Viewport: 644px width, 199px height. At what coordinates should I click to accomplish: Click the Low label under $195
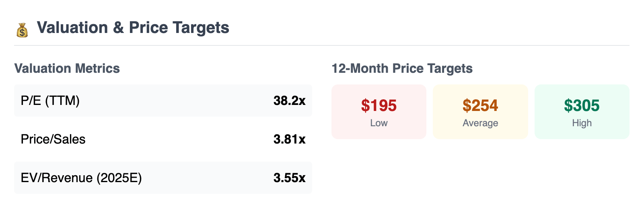[379, 123]
